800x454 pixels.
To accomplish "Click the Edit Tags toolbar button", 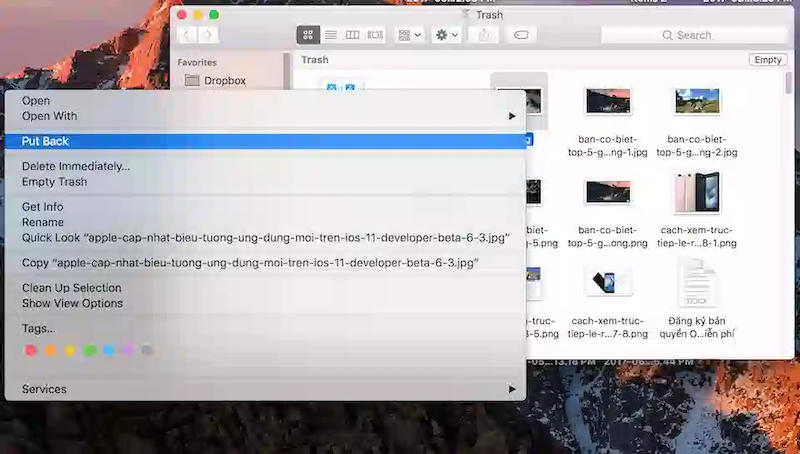I will tap(521, 35).
